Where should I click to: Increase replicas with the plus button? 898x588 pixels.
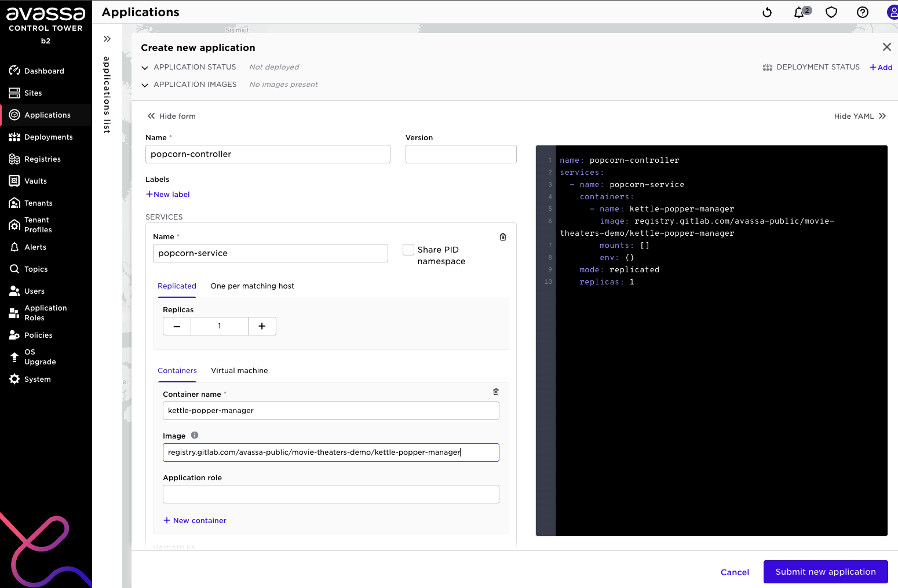point(262,326)
